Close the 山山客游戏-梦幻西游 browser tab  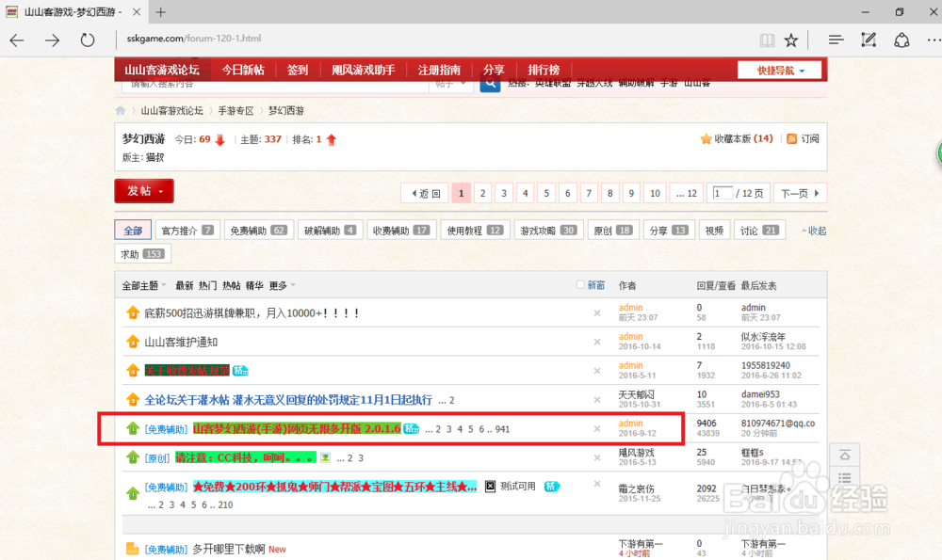pyautogui.click(x=137, y=11)
